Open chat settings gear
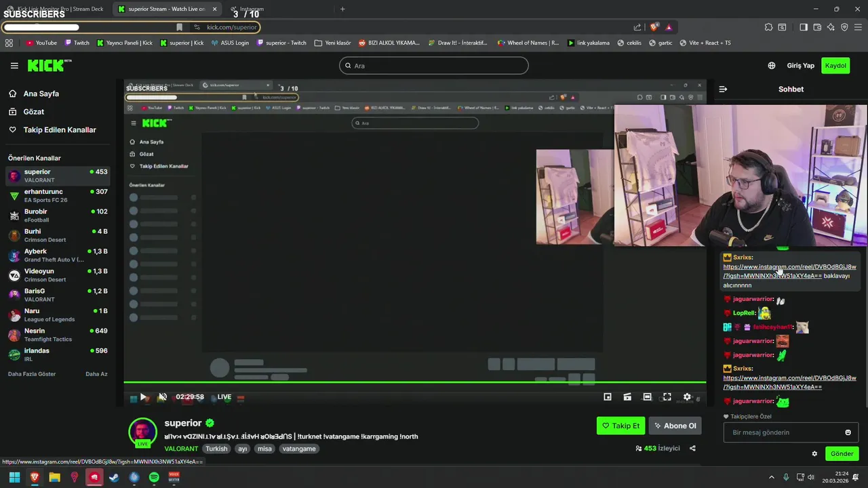 [x=814, y=454]
